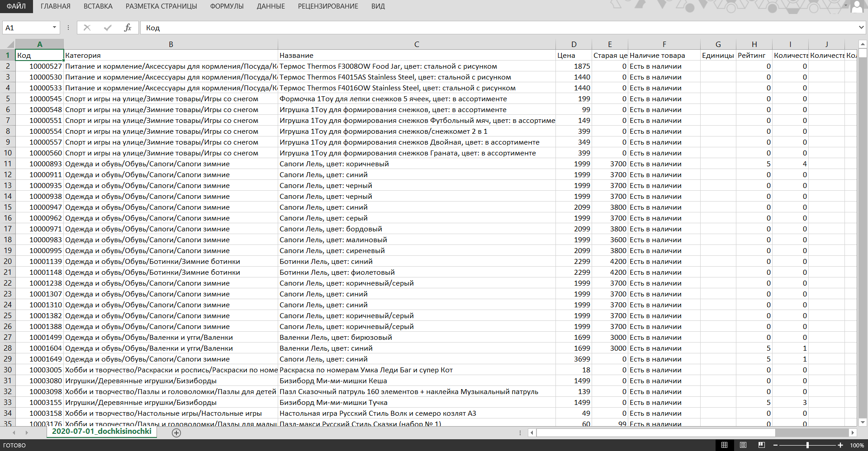868x451 pixels.
Task: Select the cell Ботинки Лель, цвет: фиолетовый
Action: [417, 272]
